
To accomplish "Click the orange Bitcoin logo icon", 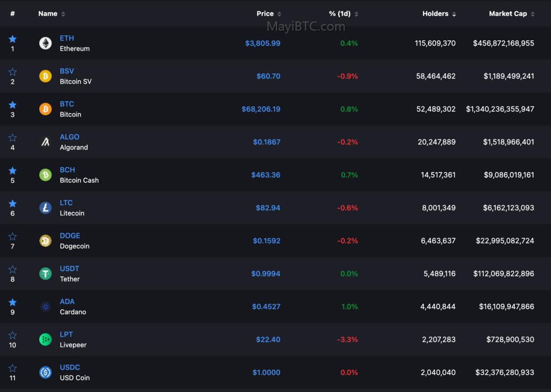I will click(x=45, y=109).
